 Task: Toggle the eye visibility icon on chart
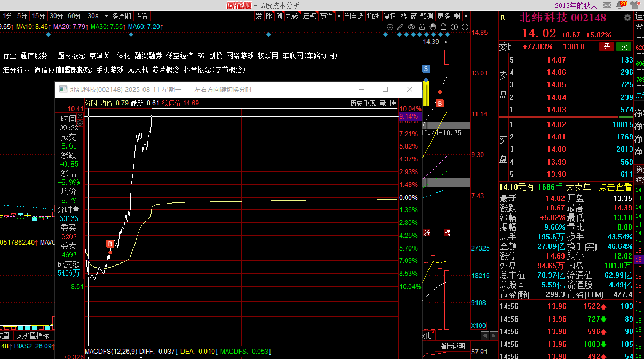pos(411,27)
